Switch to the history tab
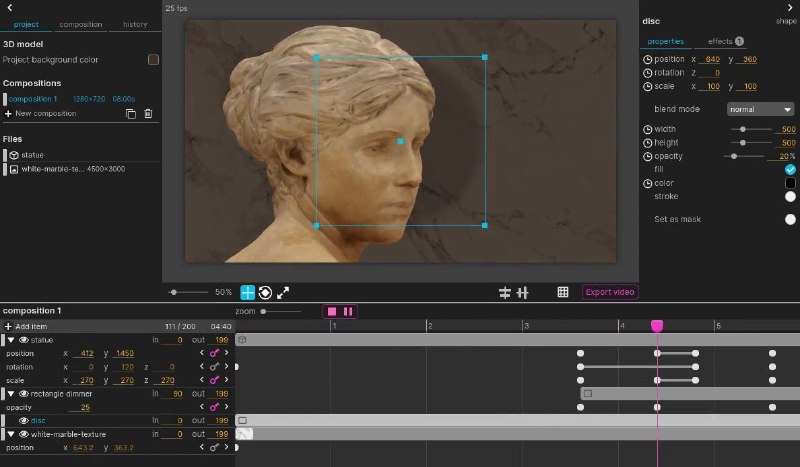Screen dimensions: 800x467 (x=135, y=24)
